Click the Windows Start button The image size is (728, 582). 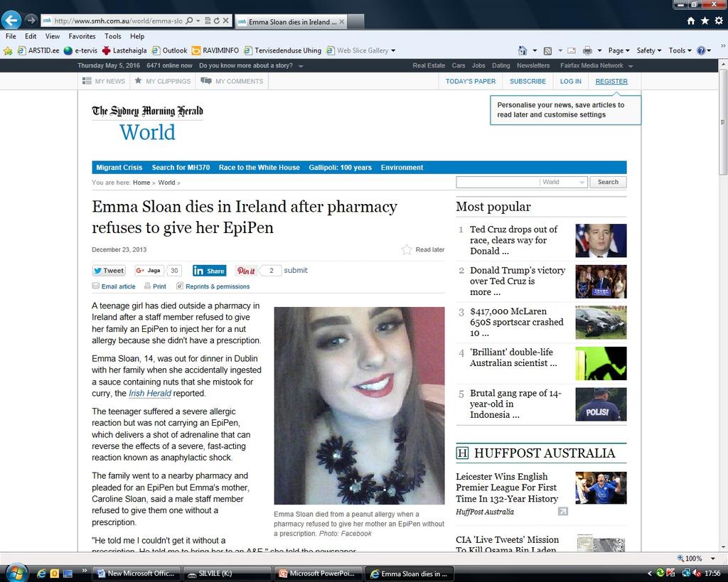tap(16, 573)
